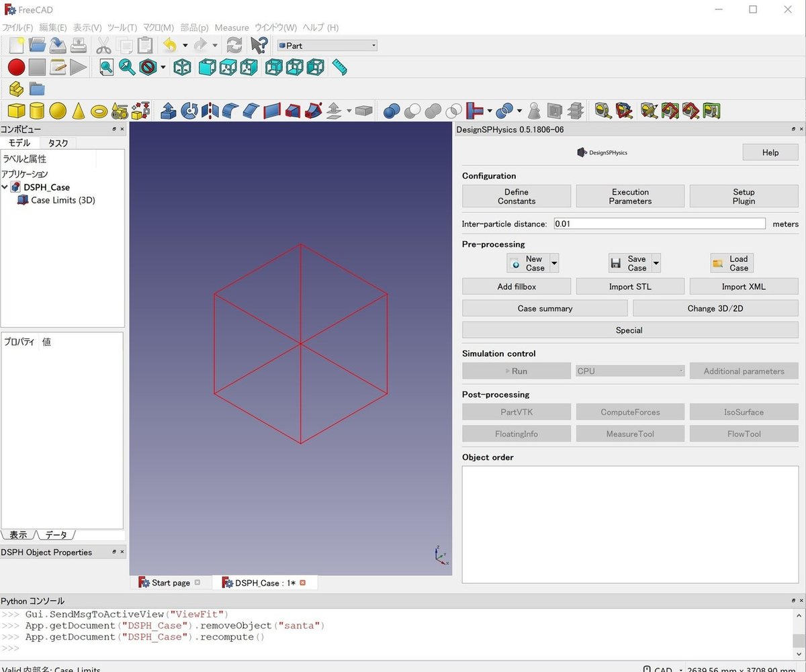Click the Revolve tool icon
Screen dimensions: 806x672
tap(190, 111)
